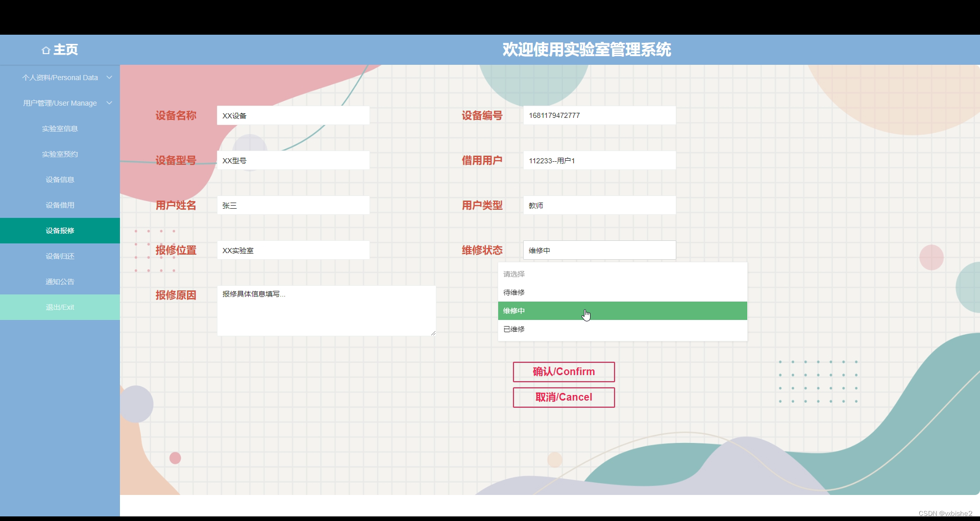Expand the 个人资料/Personal Data chevron

(109, 78)
